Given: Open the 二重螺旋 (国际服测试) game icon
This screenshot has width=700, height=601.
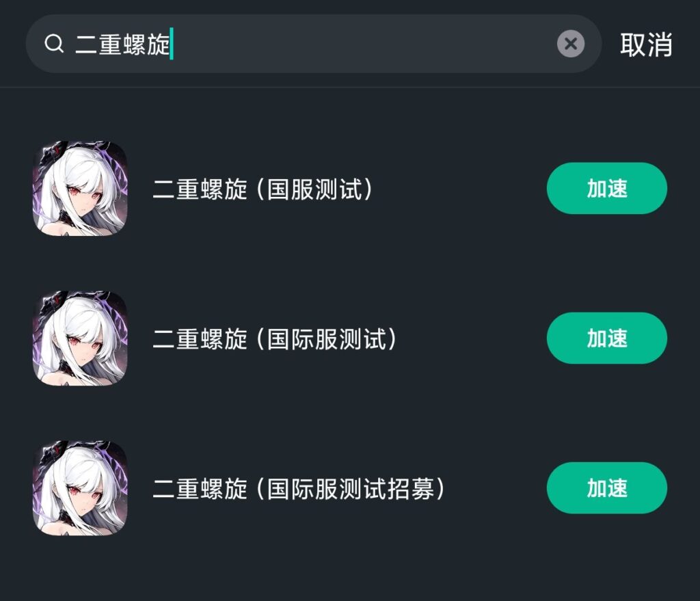Looking at the screenshot, I should pyautogui.click(x=81, y=338).
